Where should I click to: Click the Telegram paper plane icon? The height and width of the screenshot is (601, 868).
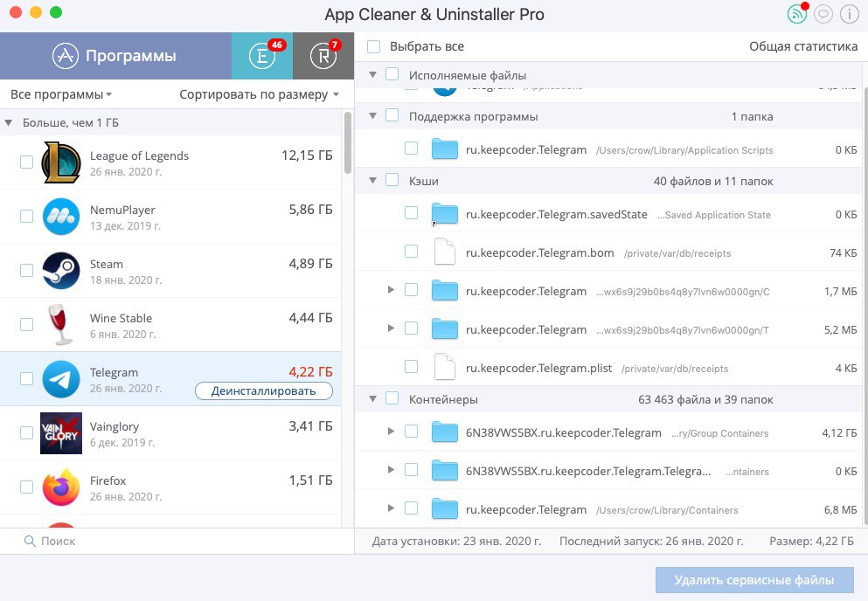coord(61,379)
